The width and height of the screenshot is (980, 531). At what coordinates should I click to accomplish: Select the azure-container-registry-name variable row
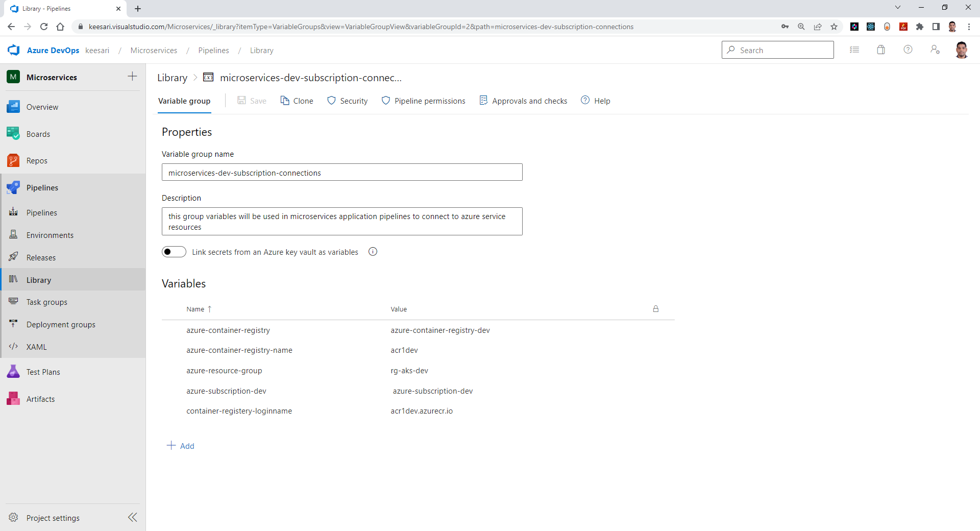[x=418, y=350]
